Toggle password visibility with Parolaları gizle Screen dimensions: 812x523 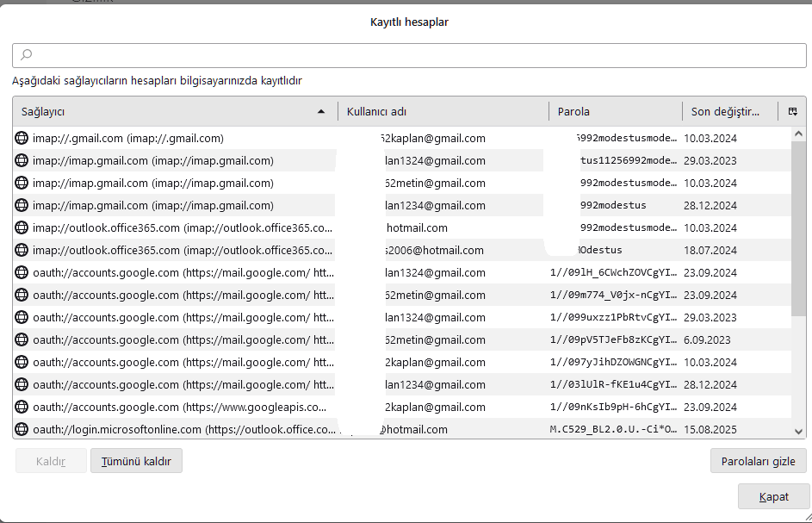pyautogui.click(x=758, y=461)
